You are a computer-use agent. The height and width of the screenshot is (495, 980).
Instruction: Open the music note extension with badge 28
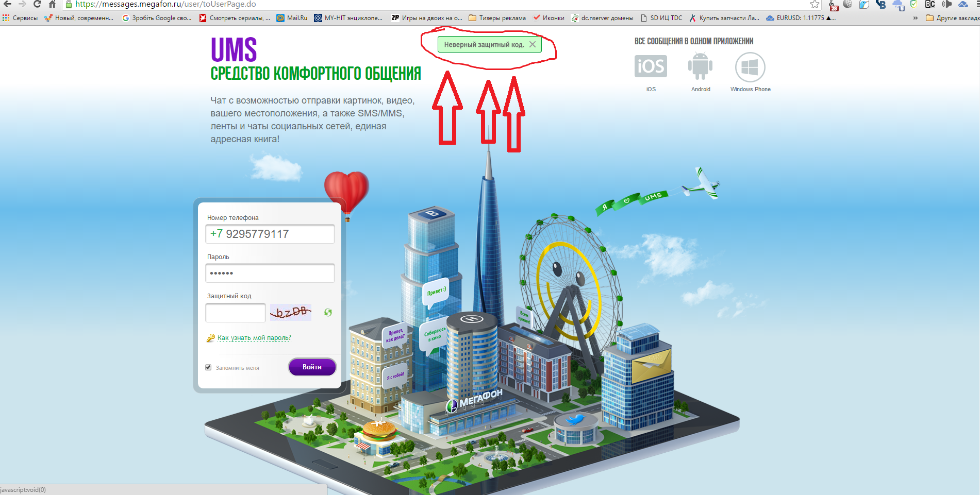point(833,5)
